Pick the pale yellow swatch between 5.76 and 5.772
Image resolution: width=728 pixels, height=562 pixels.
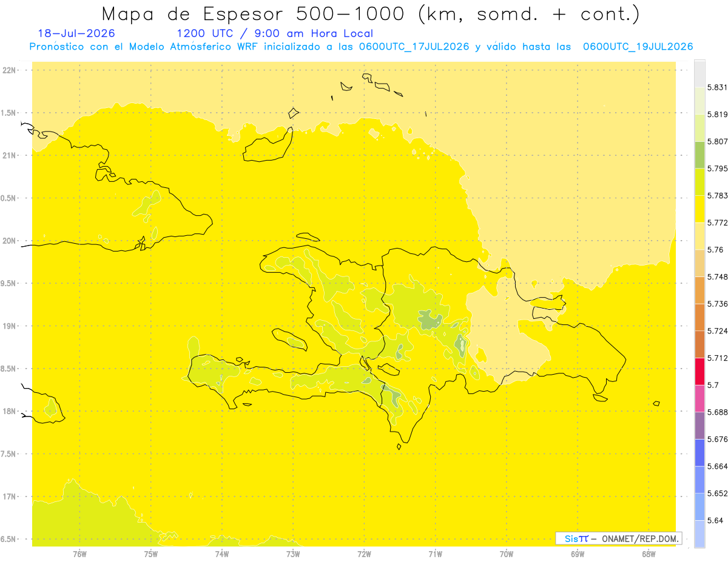tap(699, 236)
